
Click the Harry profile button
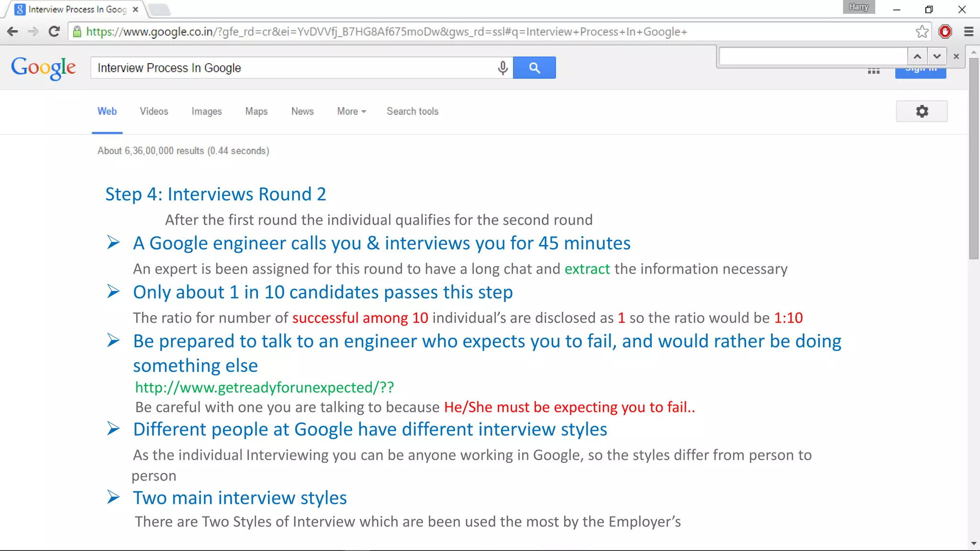(x=859, y=7)
